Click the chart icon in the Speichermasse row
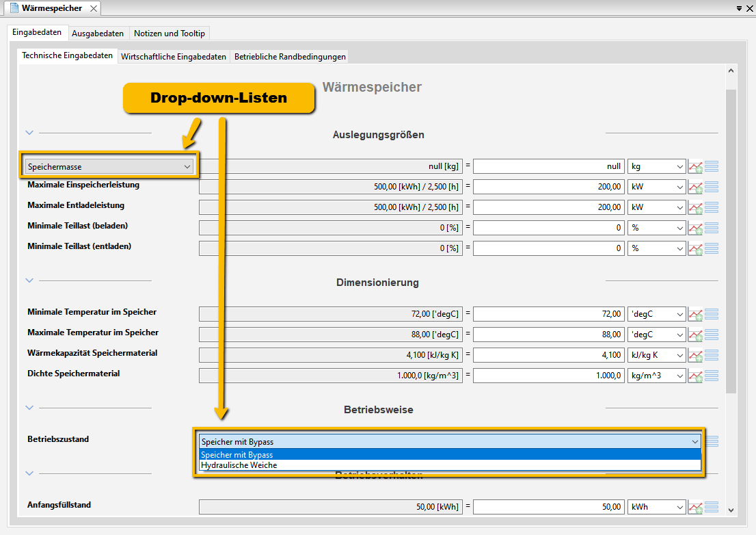 pyautogui.click(x=695, y=166)
